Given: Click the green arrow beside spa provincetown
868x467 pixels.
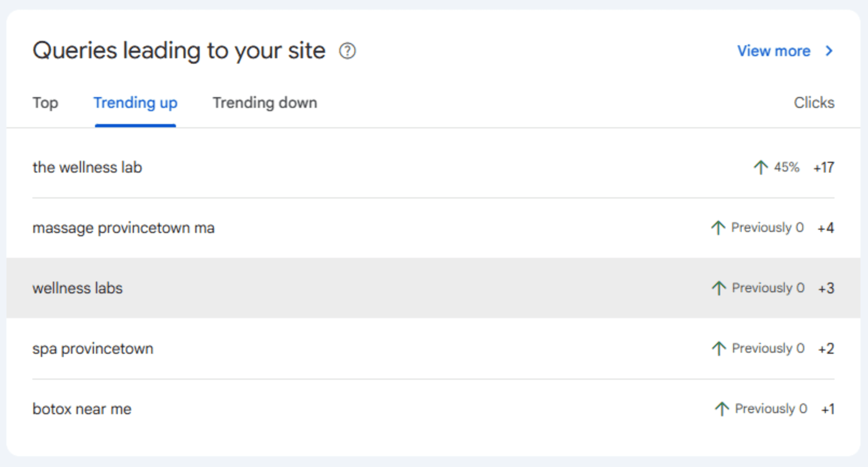Looking at the screenshot, I should [x=718, y=348].
